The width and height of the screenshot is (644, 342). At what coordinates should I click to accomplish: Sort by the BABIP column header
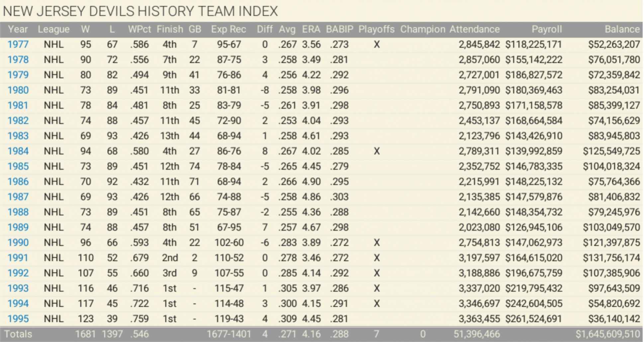point(339,30)
